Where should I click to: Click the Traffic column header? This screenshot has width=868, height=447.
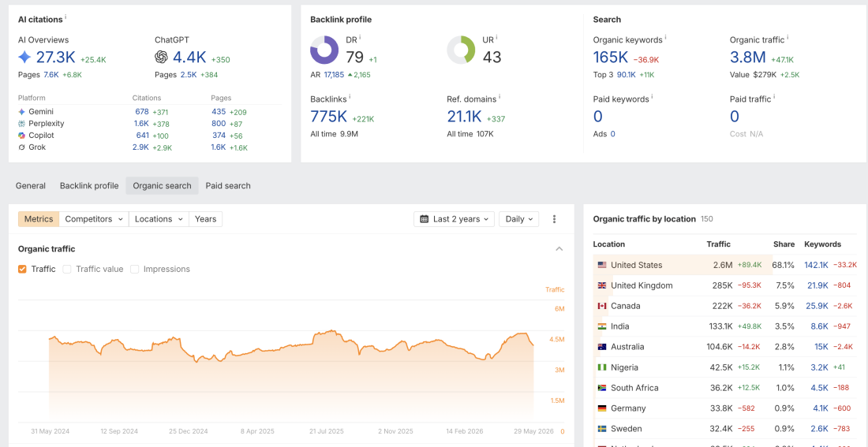pos(719,244)
